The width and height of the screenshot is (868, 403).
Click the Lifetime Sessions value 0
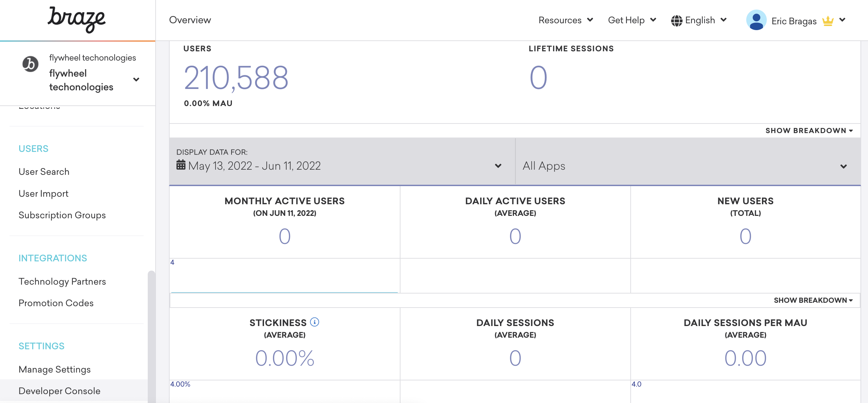[x=538, y=78]
